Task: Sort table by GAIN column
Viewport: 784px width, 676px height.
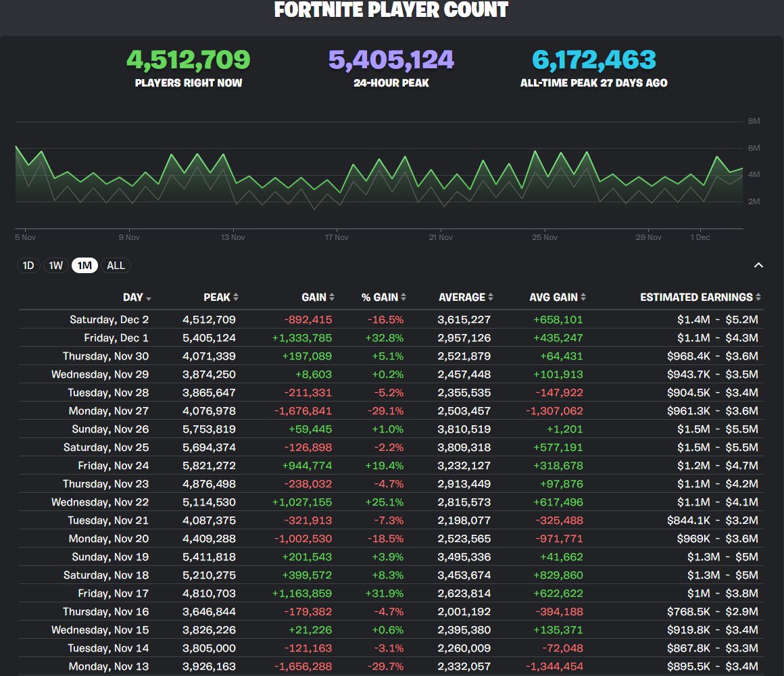Action: tap(318, 297)
